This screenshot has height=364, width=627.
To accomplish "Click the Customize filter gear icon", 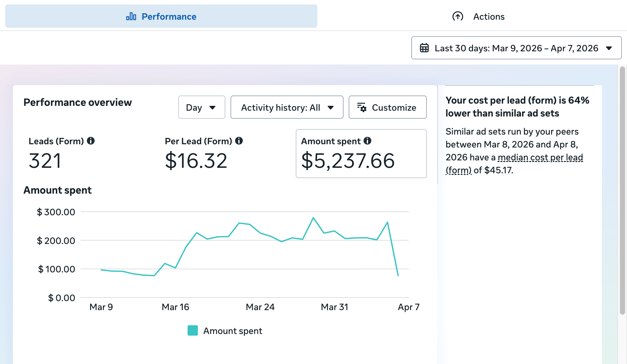I will point(362,107).
